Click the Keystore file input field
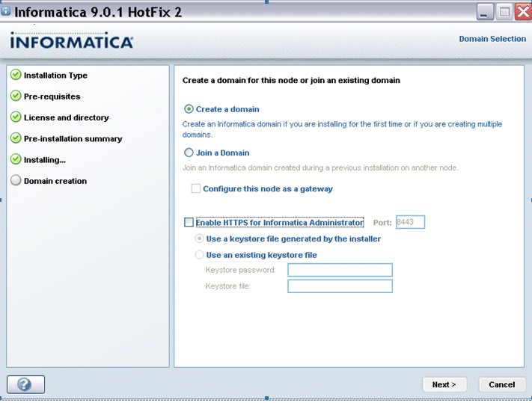Viewport: 532px width, 403px height. (340, 286)
